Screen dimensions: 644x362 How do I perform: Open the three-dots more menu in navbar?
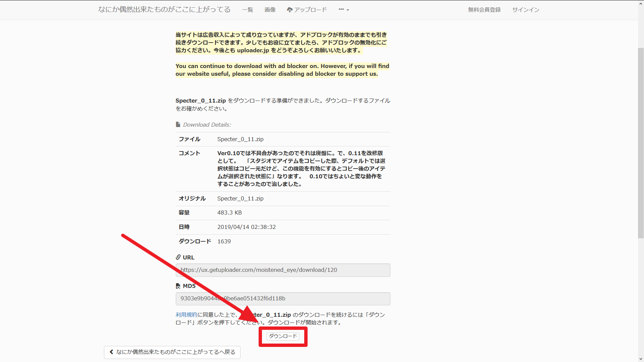tap(341, 10)
